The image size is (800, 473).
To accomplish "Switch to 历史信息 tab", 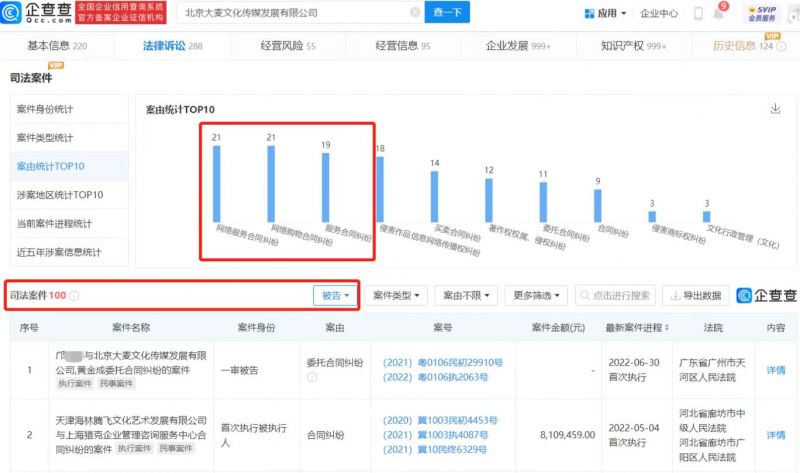I will click(743, 46).
